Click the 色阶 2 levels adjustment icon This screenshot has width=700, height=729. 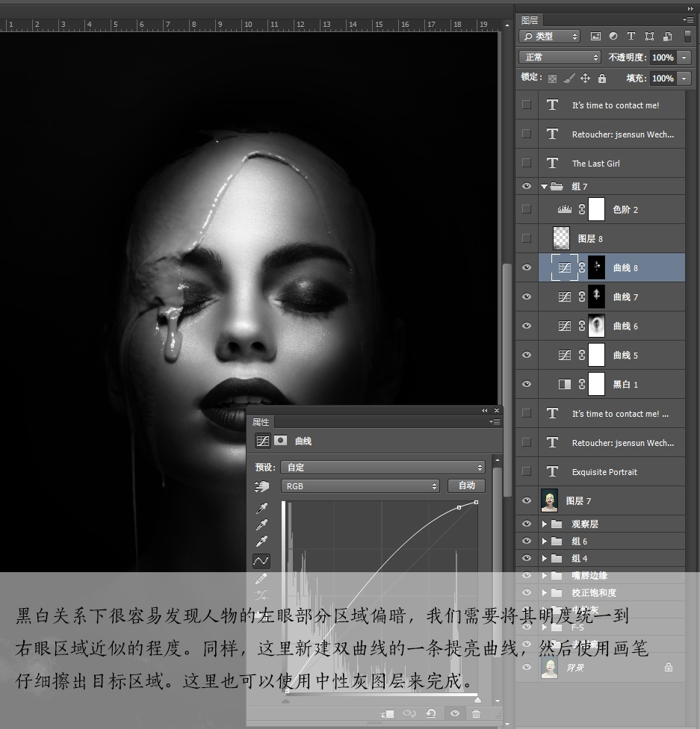(564, 209)
